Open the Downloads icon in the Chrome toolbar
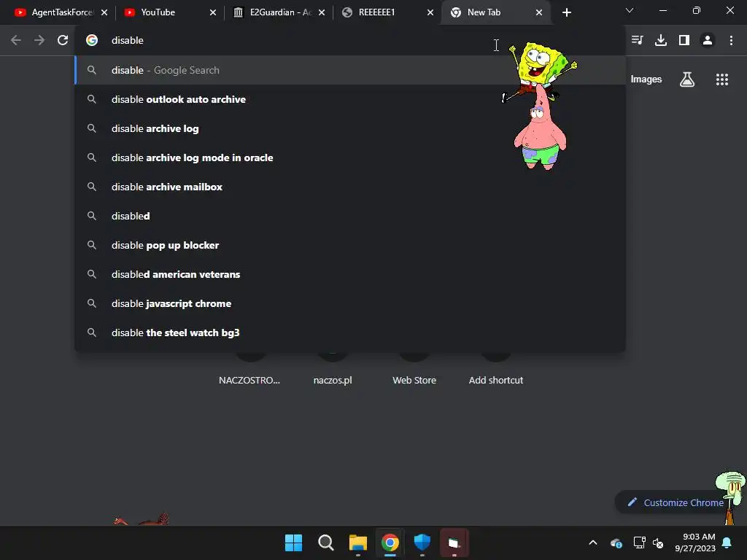Viewport: 747px width, 560px height. (x=661, y=41)
